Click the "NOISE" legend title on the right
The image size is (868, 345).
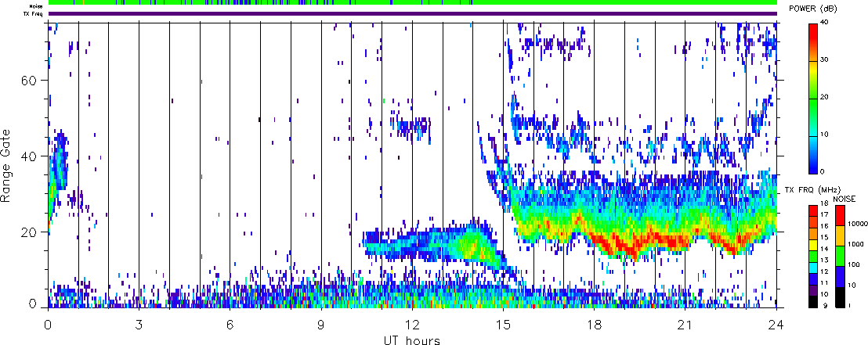[x=844, y=199]
